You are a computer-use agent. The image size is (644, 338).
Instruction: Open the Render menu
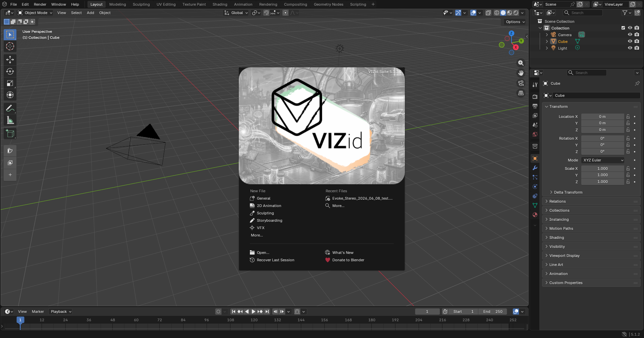click(x=40, y=4)
